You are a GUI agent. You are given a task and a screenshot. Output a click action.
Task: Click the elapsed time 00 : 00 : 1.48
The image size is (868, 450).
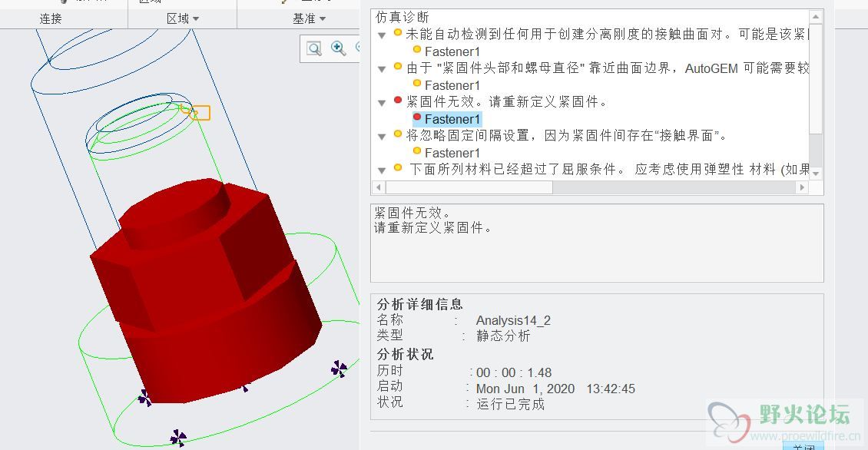(x=514, y=373)
